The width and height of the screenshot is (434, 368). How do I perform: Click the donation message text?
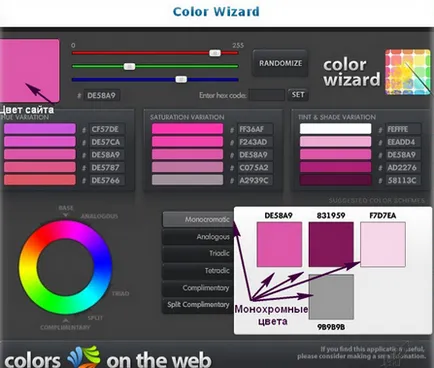361,353
